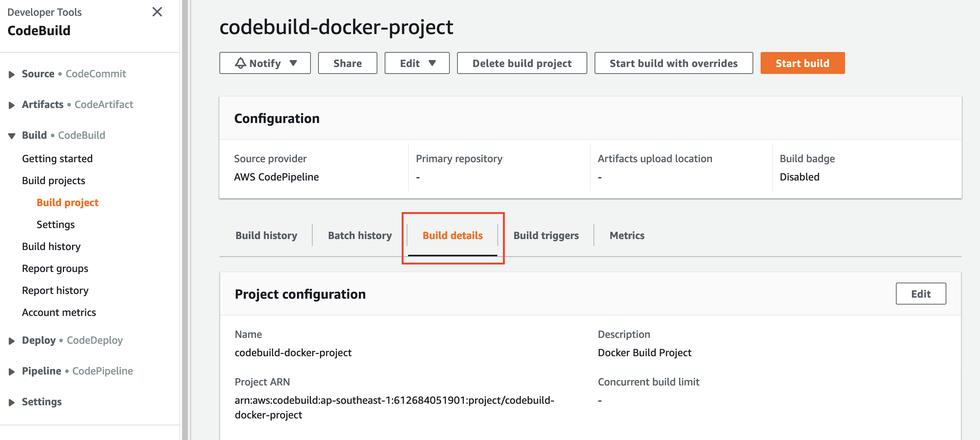Click Start build with overrides
The height and width of the screenshot is (440, 980).
click(x=673, y=63)
